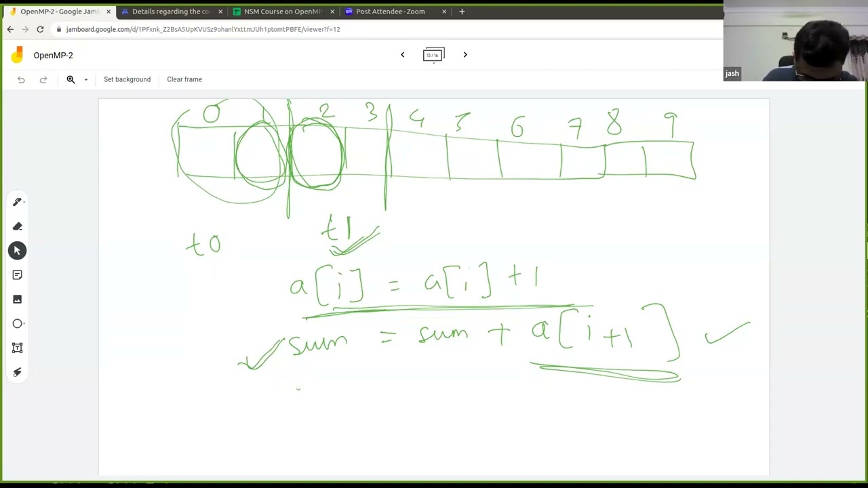Close the NSM Course on OpenMP tab
The image size is (868, 488).
(x=332, y=12)
